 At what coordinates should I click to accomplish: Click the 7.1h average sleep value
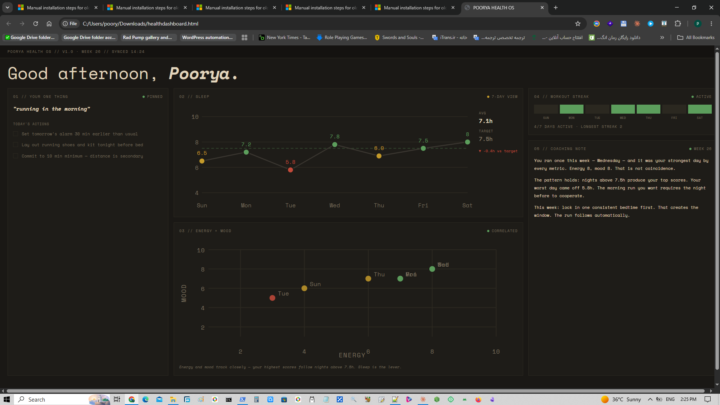(x=485, y=121)
